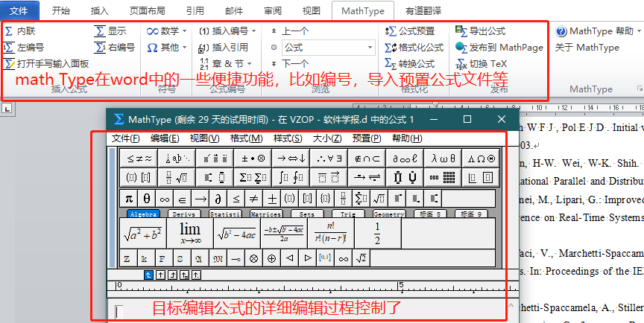Insert π symbol from small bar

point(129,199)
